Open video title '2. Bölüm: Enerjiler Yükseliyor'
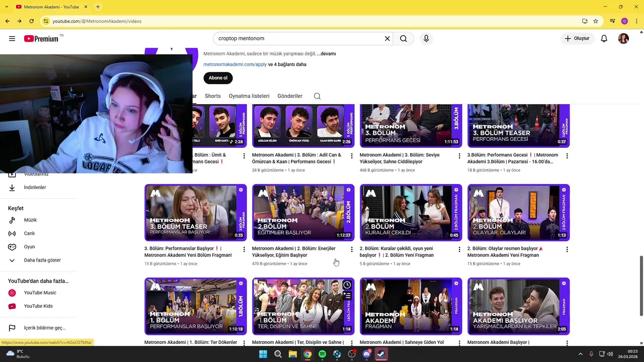Image resolution: width=644 pixels, height=362 pixels. pyautogui.click(x=294, y=252)
